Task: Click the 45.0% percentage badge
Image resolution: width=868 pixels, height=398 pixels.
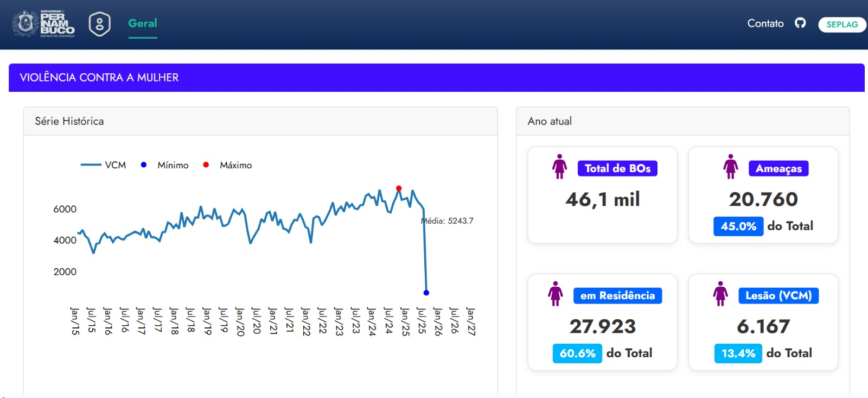Action: [x=738, y=226]
